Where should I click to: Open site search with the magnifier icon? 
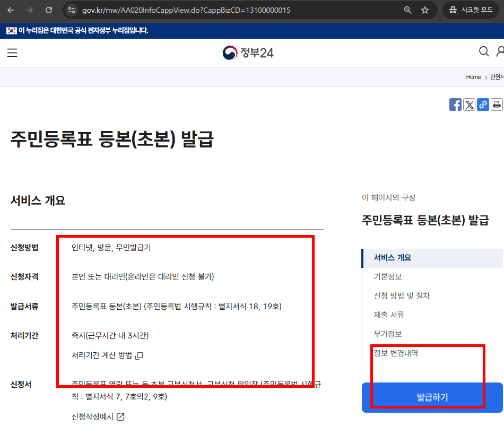(483, 51)
